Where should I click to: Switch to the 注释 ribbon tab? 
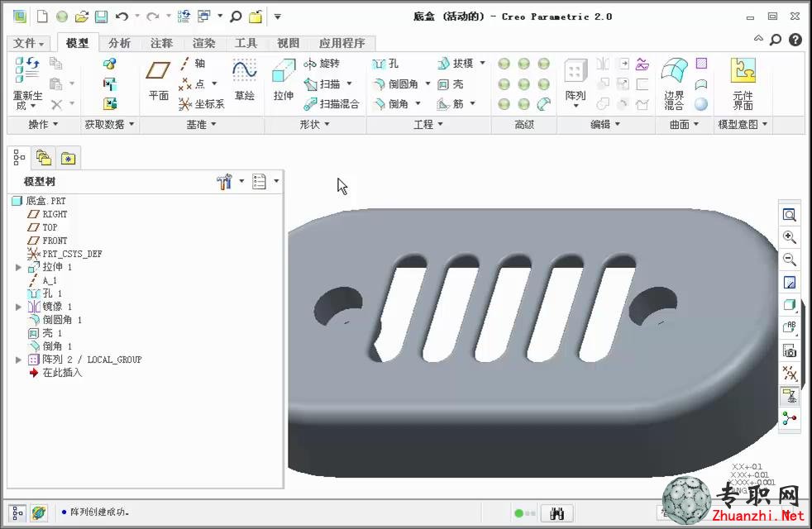tap(161, 44)
